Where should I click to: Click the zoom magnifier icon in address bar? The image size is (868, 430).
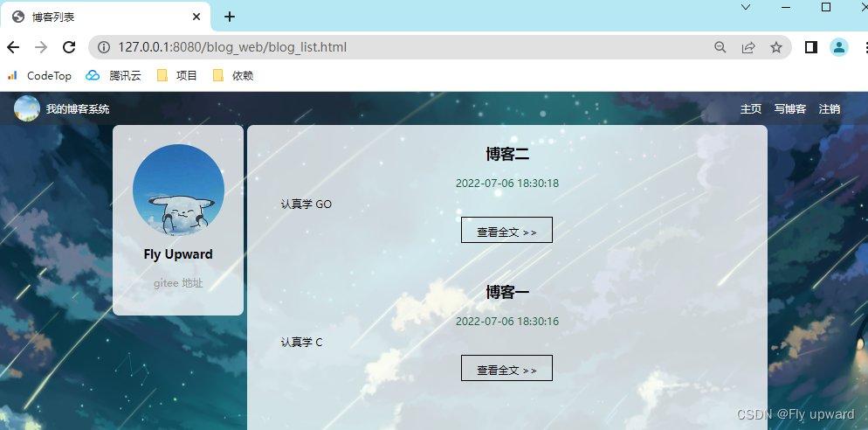(720, 47)
